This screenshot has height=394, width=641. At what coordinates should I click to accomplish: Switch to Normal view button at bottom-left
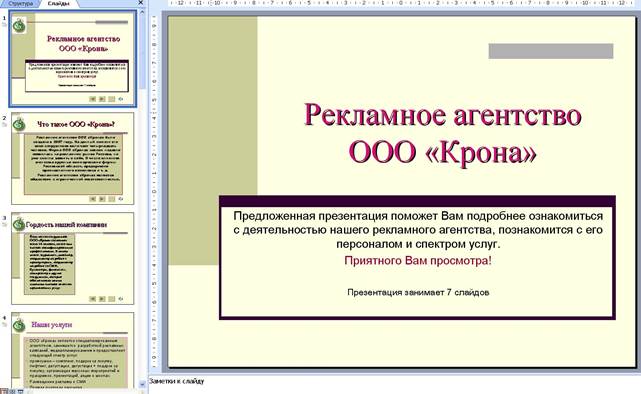(x=4, y=392)
